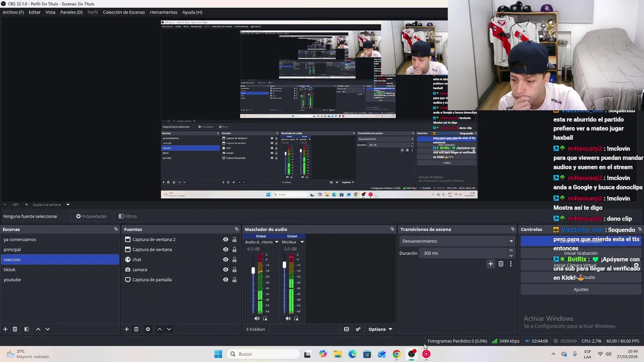Open source properties gear in Fuentes toolbar
644x362 pixels.
click(x=148, y=329)
